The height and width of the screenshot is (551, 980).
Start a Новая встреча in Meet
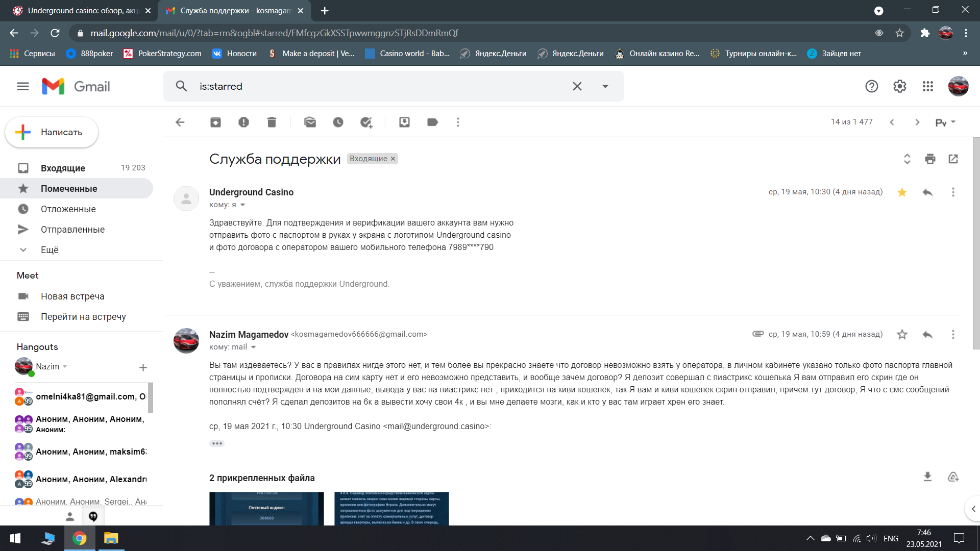(72, 296)
